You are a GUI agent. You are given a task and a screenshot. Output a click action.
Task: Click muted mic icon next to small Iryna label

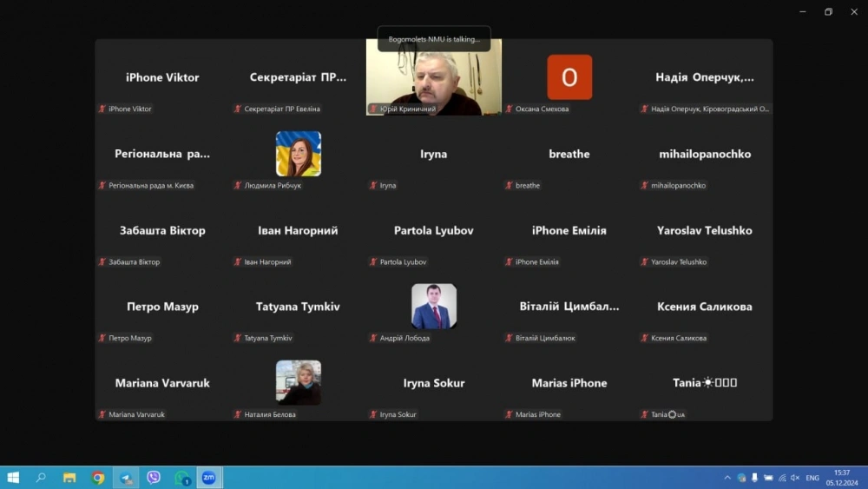click(x=373, y=186)
